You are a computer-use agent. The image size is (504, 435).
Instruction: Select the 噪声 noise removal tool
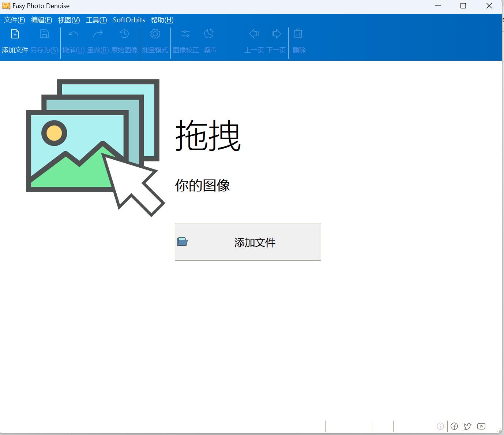coord(209,34)
